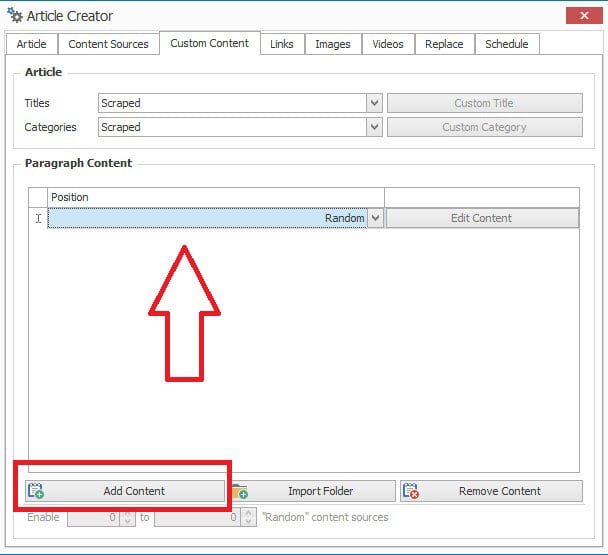This screenshot has width=608, height=555.
Task: Click the Enable minimum spinner arrows
Action: click(x=128, y=517)
